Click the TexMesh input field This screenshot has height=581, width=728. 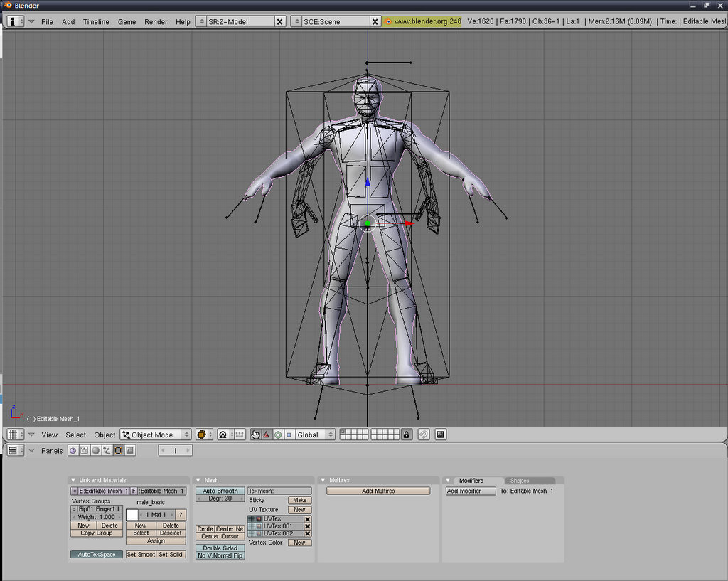tap(279, 491)
